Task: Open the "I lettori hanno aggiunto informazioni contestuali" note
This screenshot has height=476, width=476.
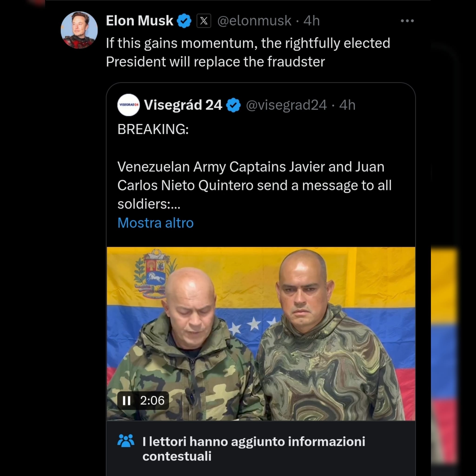Action: click(x=254, y=448)
